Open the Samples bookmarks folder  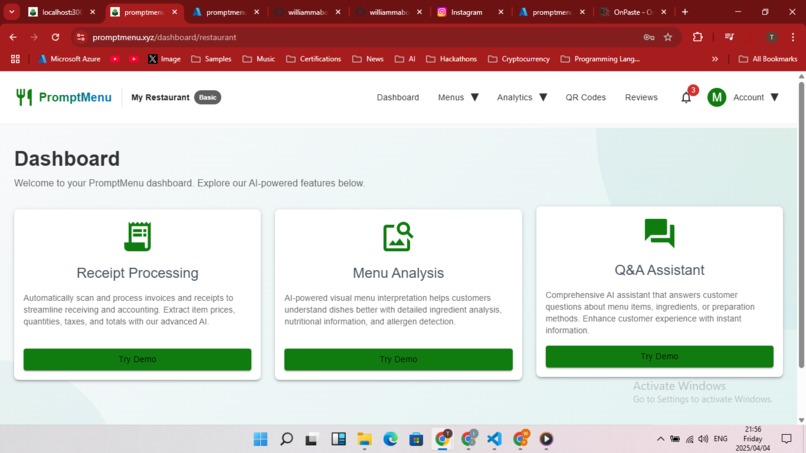click(211, 59)
